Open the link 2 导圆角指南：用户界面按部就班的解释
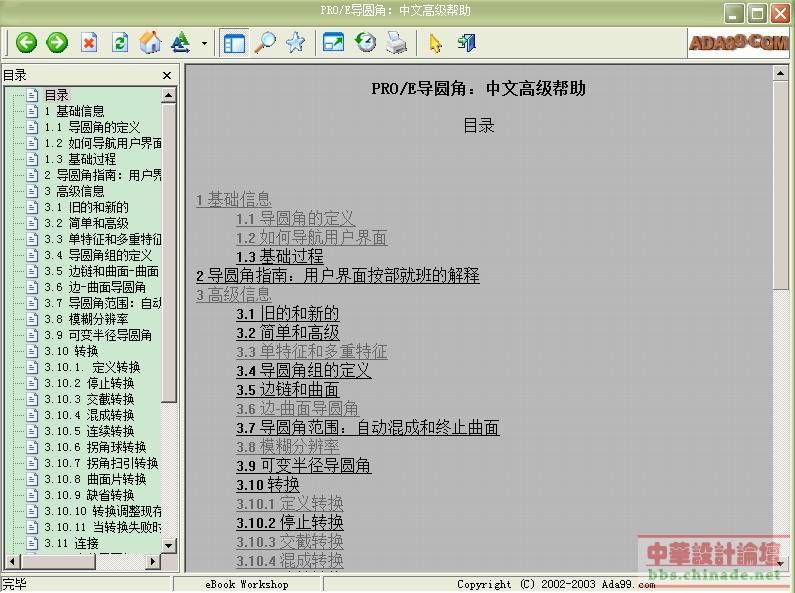Image resolution: width=795 pixels, height=593 pixels. pos(338,275)
